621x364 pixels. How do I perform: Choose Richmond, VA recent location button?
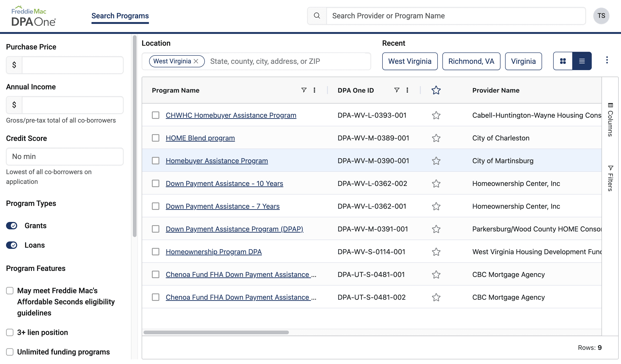pyautogui.click(x=471, y=61)
